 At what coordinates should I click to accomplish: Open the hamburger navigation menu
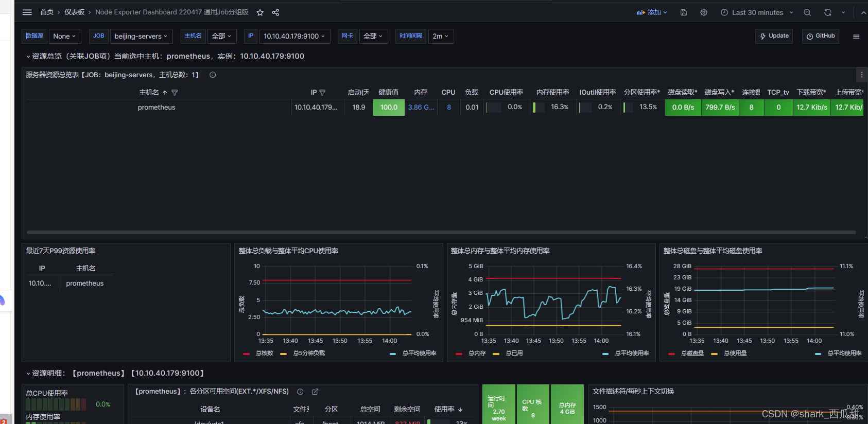pos(27,12)
